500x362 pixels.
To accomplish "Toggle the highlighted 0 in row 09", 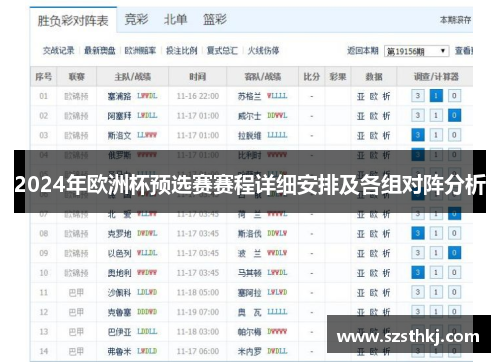I will coord(454,253).
